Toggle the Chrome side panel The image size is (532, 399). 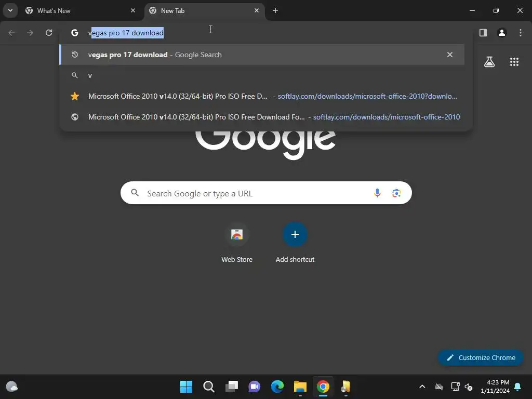483,33
